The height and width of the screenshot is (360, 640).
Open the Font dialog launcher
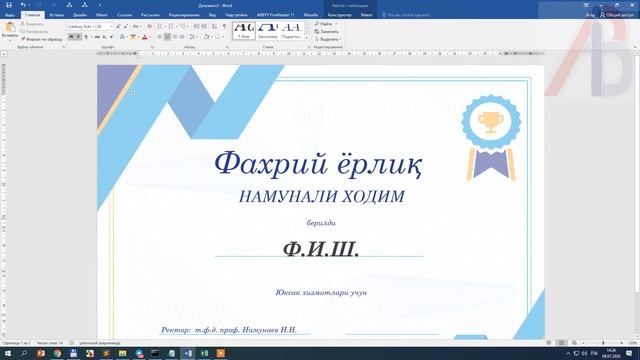(x=152, y=47)
